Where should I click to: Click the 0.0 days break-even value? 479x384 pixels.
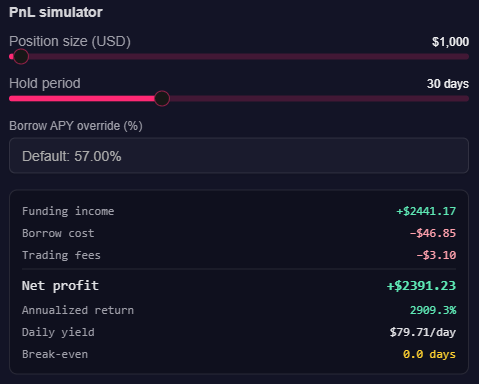(x=429, y=354)
